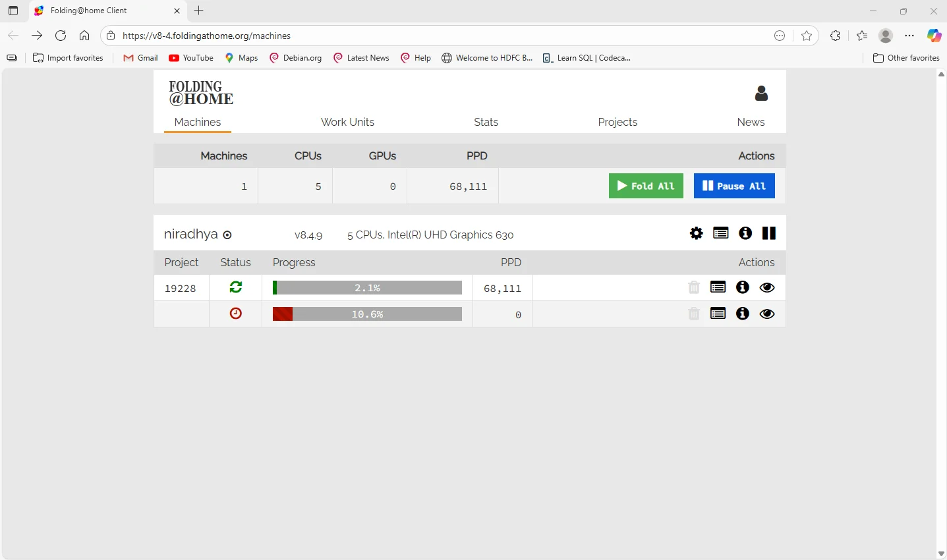
Task: Open log viewer for machine niradhya
Action: coord(720,233)
